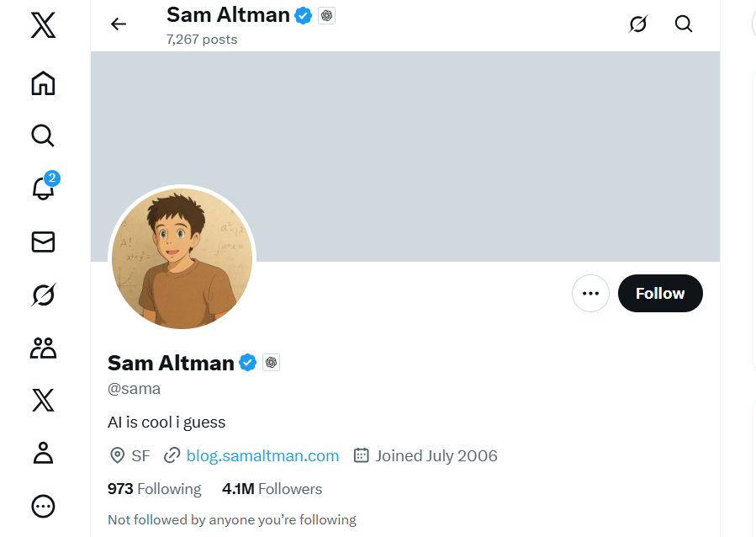
Task: Click the OpenAI affiliation badge beside profile name
Action: pyautogui.click(x=271, y=363)
